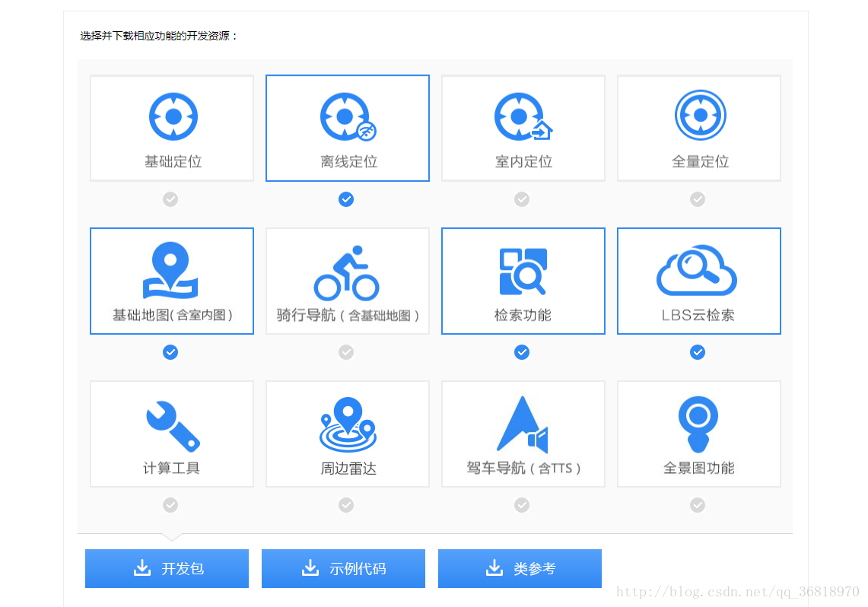
Task: Click download icon on 示例代码 button
Action: (x=310, y=567)
